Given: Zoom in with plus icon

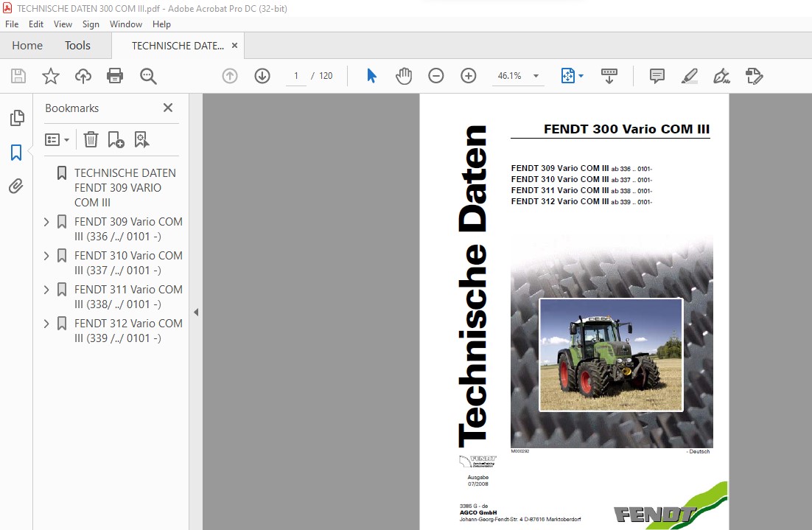Looking at the screenshot, I should point(468,76).
